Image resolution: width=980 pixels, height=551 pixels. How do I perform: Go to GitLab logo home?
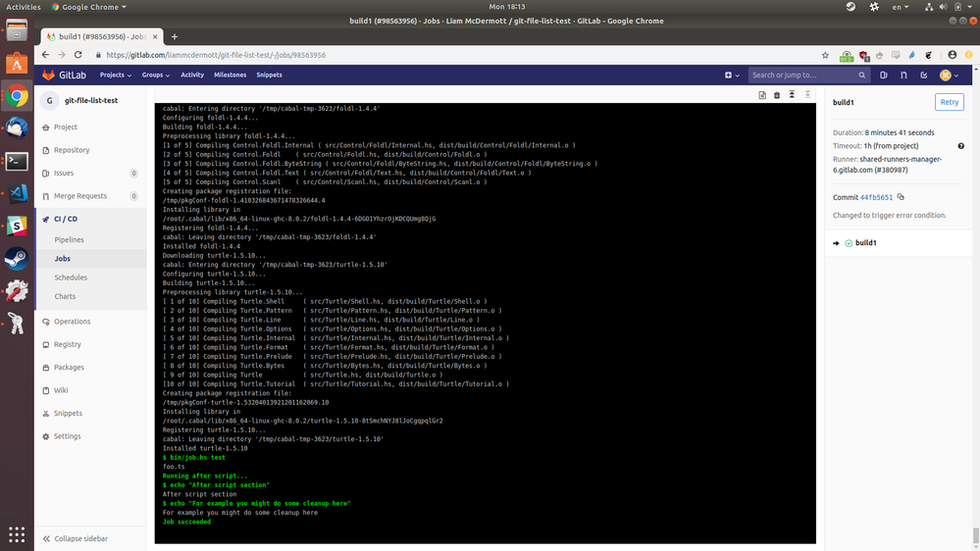point(64,75)
